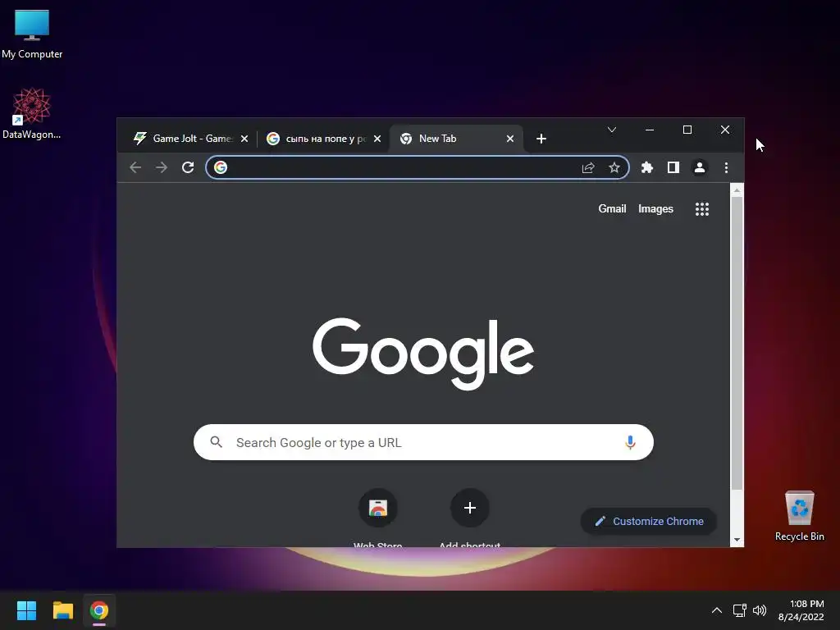Close the Google search results tab

377,139
